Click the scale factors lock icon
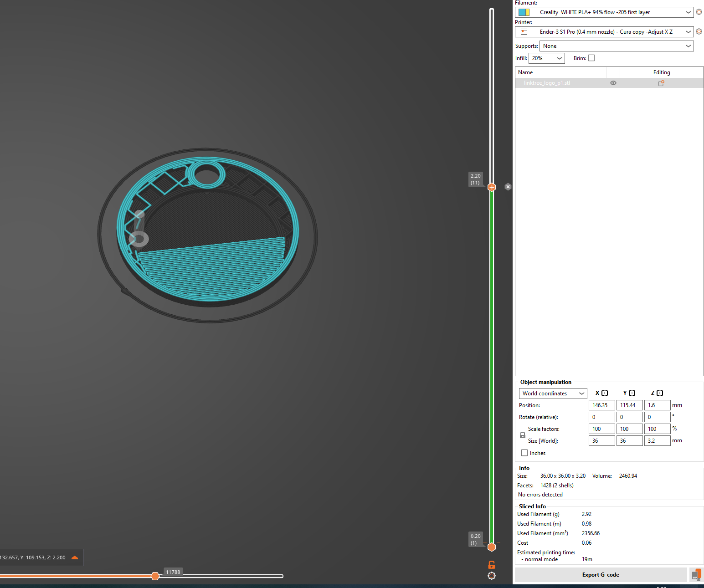 tap(523, 435)
